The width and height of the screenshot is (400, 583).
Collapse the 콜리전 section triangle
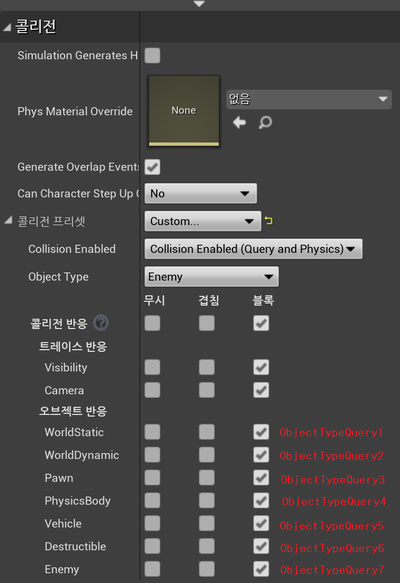(x=7, y=27)
